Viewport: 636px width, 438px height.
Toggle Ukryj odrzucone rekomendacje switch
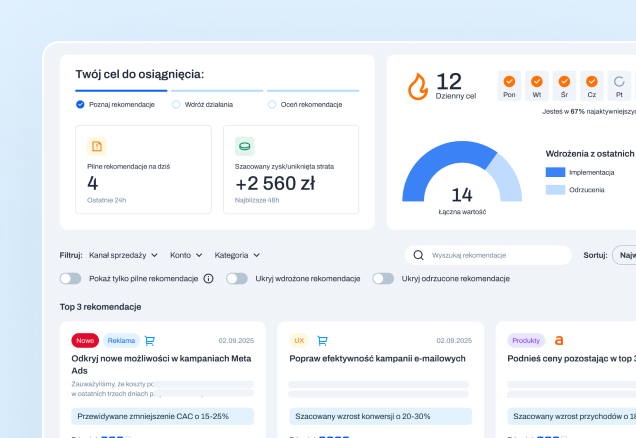click(383, 279)
